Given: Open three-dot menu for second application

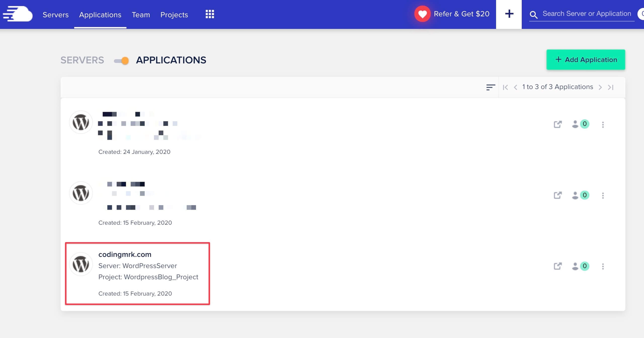Looking at the screenshot, I should tap(603, 196).
